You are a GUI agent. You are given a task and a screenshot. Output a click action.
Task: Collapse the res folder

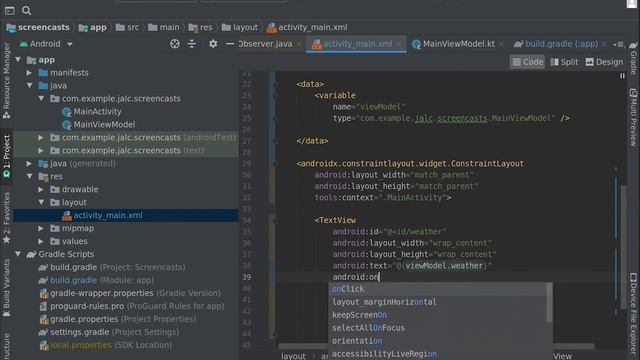click(29, 176)
